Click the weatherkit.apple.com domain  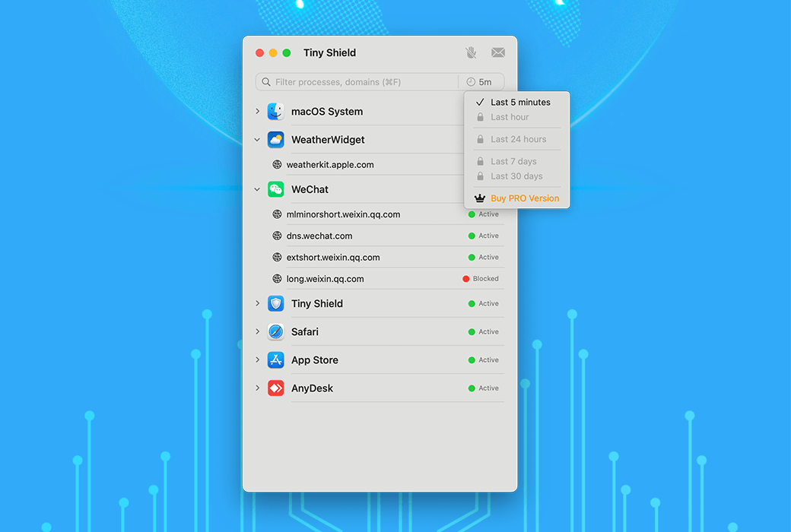(x=330, y=164)
